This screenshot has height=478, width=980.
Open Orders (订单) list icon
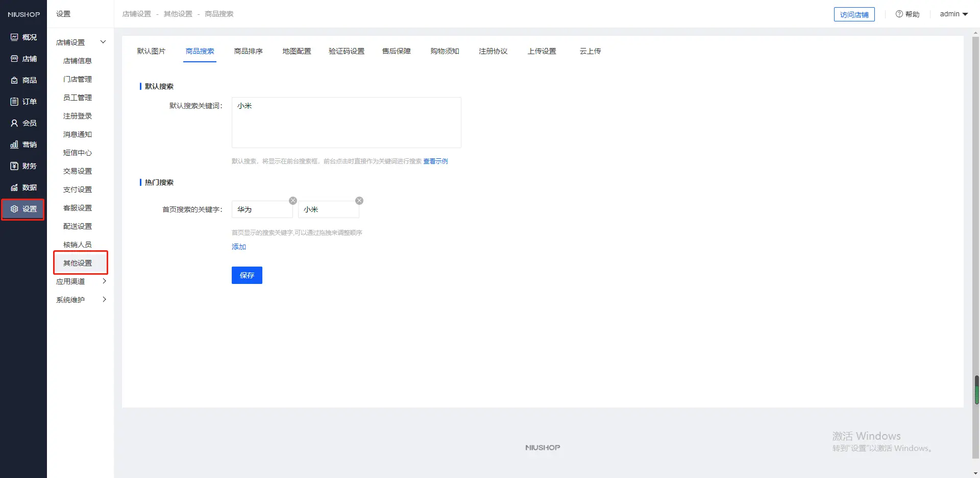click(x=14, y=102)
